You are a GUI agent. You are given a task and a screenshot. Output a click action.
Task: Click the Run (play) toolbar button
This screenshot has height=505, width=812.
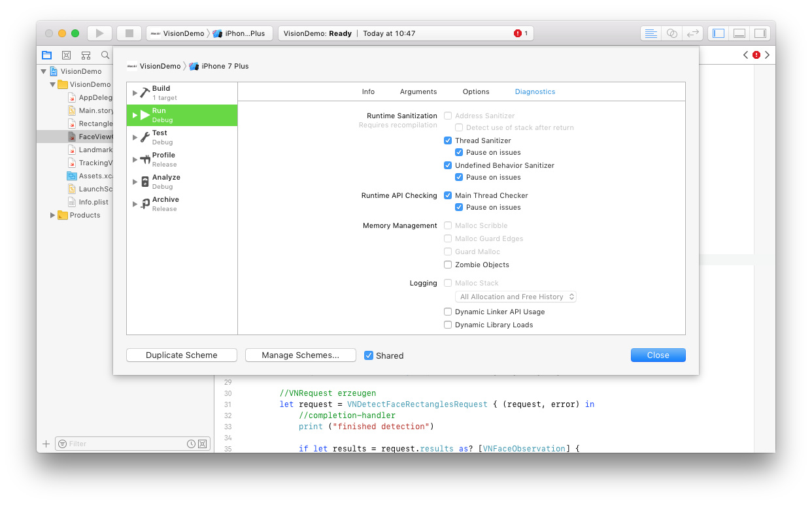pyautogui.click(x=99, y=33)
